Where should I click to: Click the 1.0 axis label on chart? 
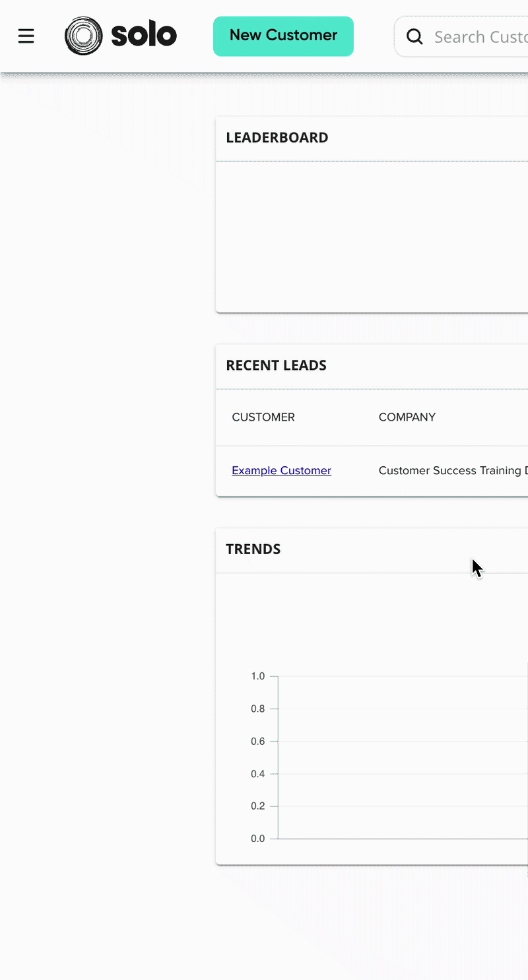pos(257,676)
